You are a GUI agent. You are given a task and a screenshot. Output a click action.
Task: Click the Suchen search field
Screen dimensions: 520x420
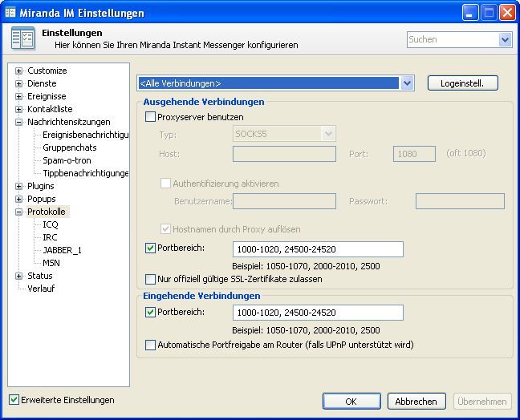click(x=453, y=40)
